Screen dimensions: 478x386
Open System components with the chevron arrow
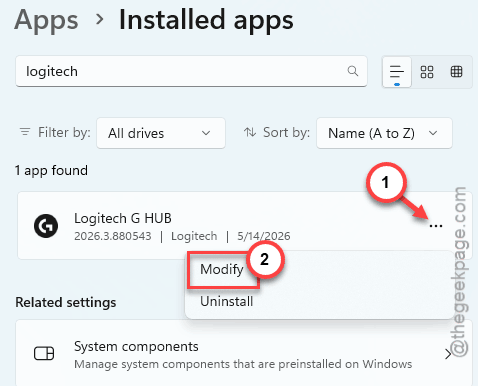[448, 354]
